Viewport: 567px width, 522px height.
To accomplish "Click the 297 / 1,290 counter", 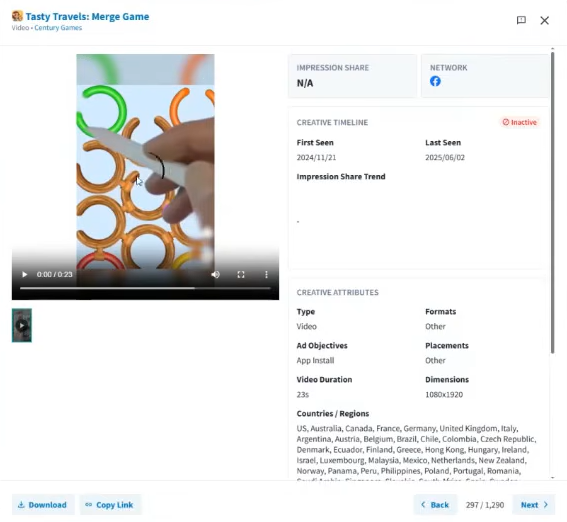I will (485, 505).
